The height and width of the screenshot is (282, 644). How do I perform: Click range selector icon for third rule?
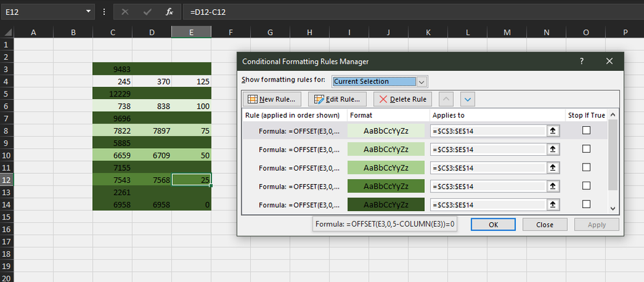point(553,167)
